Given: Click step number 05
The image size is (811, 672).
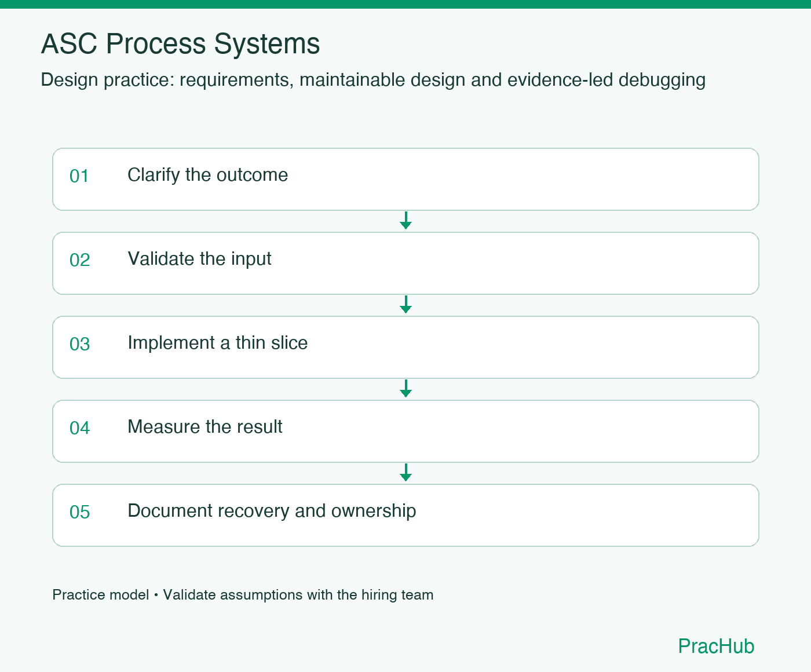Looking at the screenshot, I should coord(79,512).
